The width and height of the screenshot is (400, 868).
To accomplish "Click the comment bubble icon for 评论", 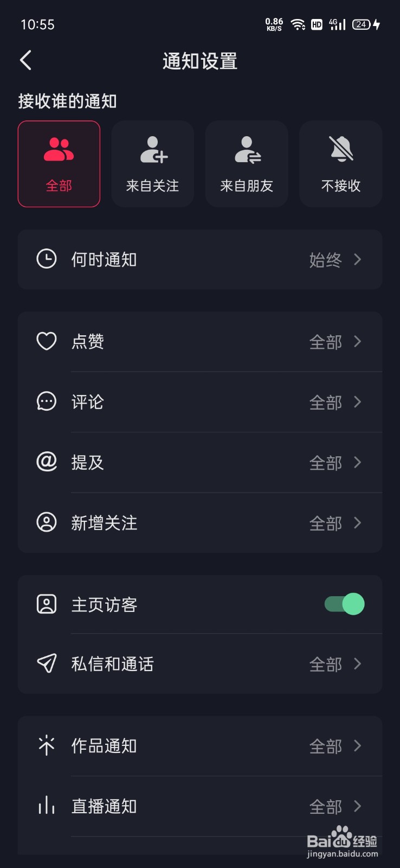I will (x=47, y=401).
